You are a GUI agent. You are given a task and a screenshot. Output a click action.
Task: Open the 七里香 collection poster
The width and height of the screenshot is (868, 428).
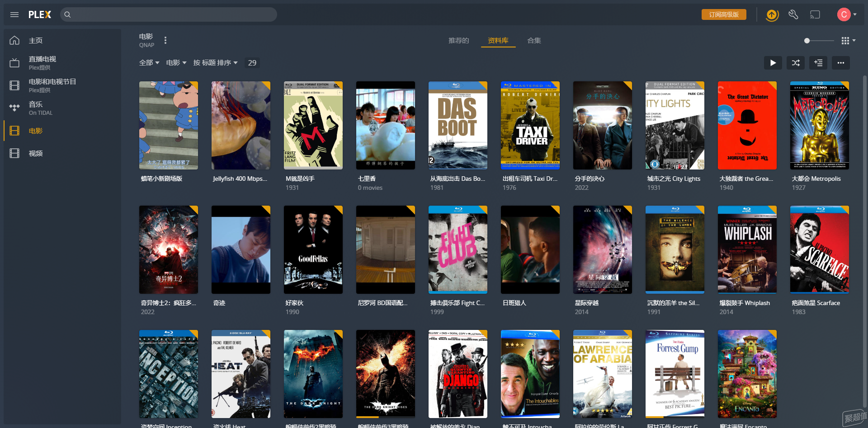click(x=386, y=125)
